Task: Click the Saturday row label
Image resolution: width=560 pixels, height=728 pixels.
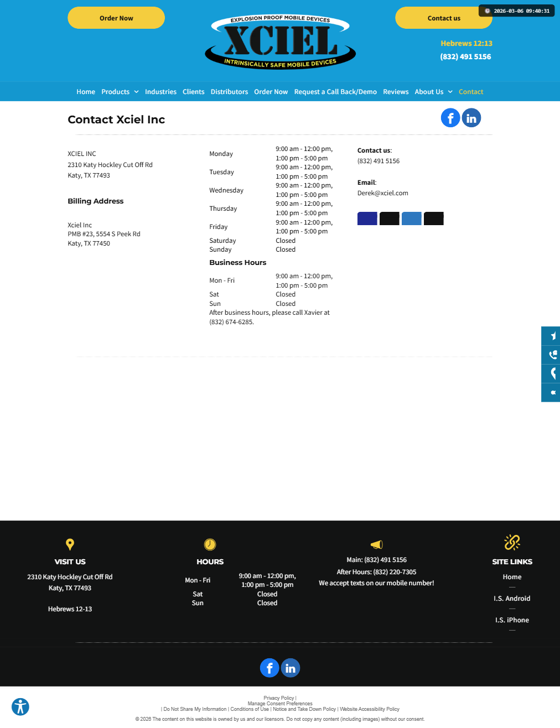Action: (222, 241)
